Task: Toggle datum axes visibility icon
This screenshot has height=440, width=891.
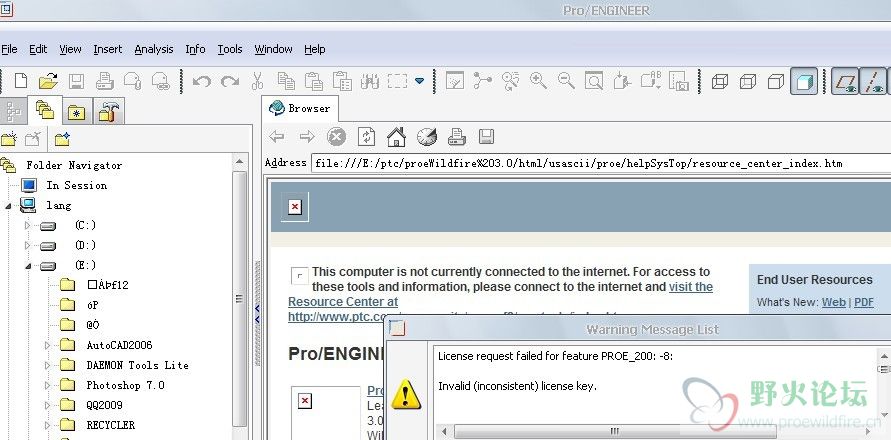Action: [873, 81]
